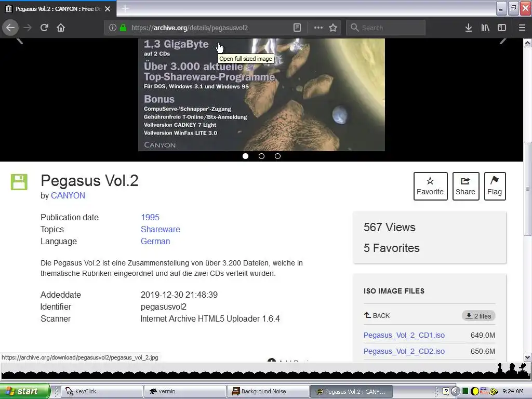Open the Firefox hamburger menu
Viewport: 532px width, 399px height.
[522, 28]
